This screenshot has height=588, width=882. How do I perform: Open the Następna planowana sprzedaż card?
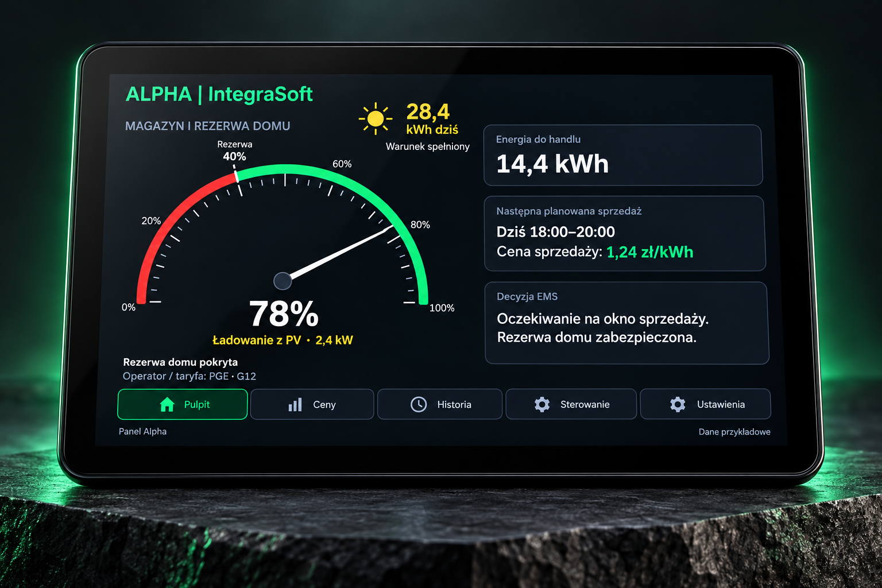[x=625, y=233]
